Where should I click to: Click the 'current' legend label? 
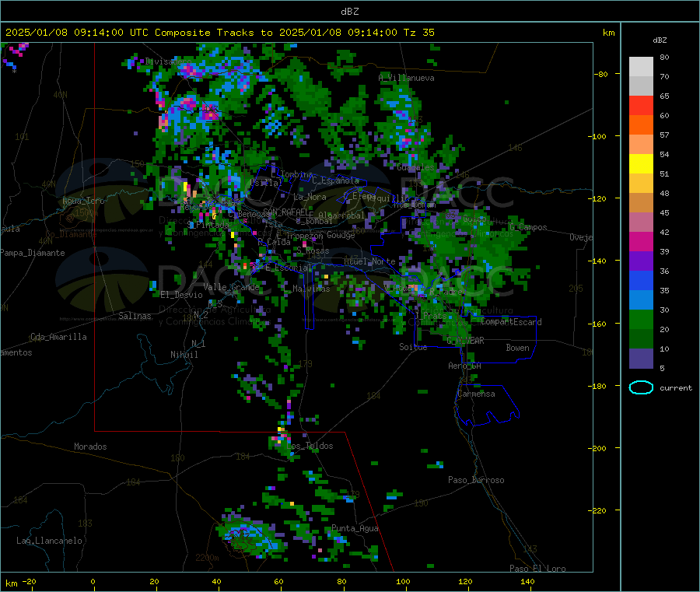(676, 388)
